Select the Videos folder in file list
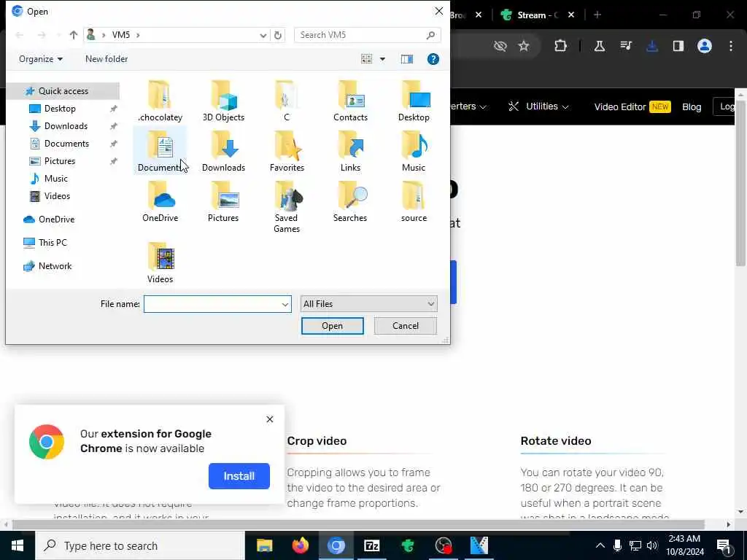 coord(160,262)
